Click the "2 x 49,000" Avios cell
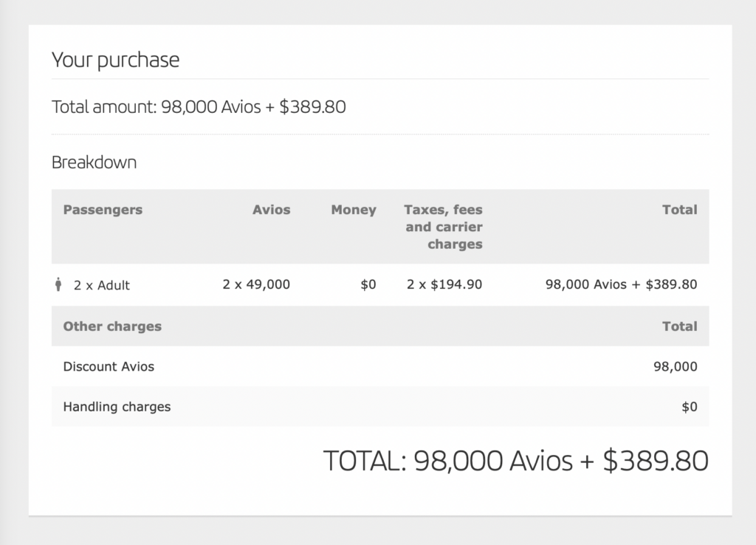 click(256, 284)
